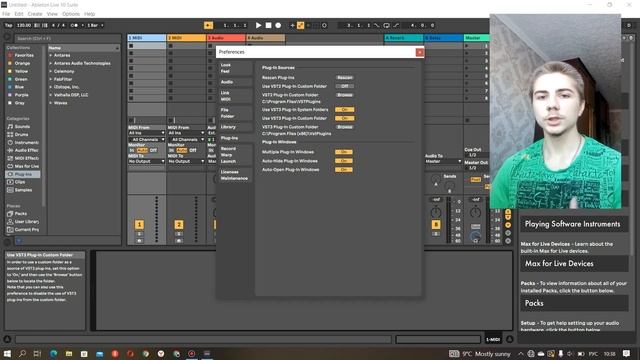Click the browser search field
Image resolution: width=640 pixels, height=360 pixels.
[67, 38]
